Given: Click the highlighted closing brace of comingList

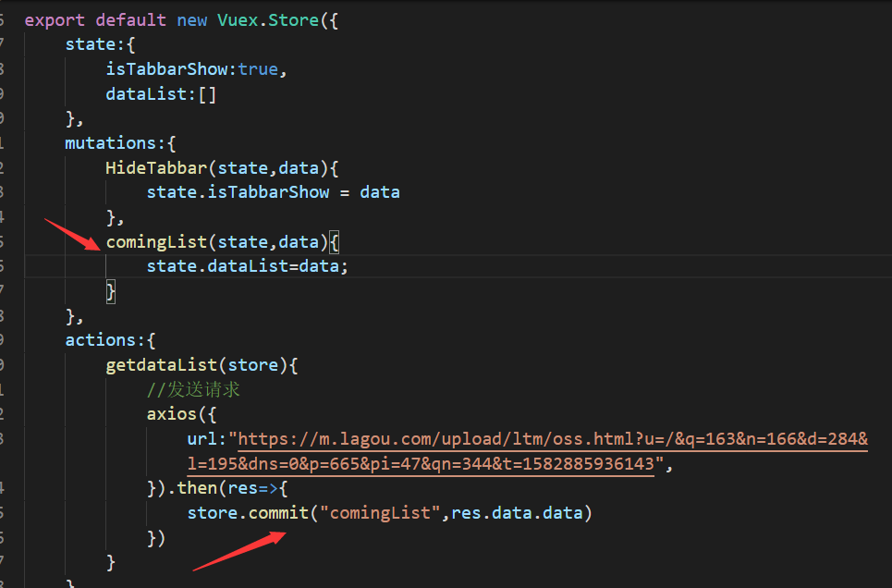Looking at the screenshot, I should 110,291.
